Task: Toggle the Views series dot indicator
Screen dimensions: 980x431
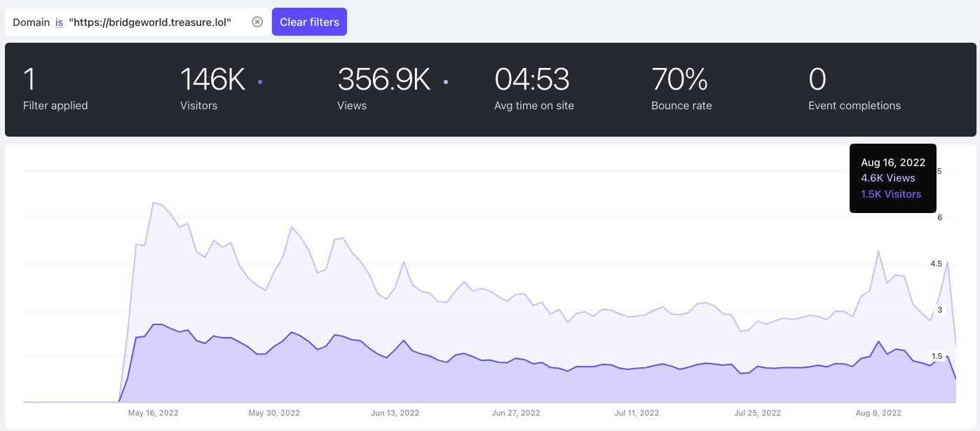Action: 446,82
